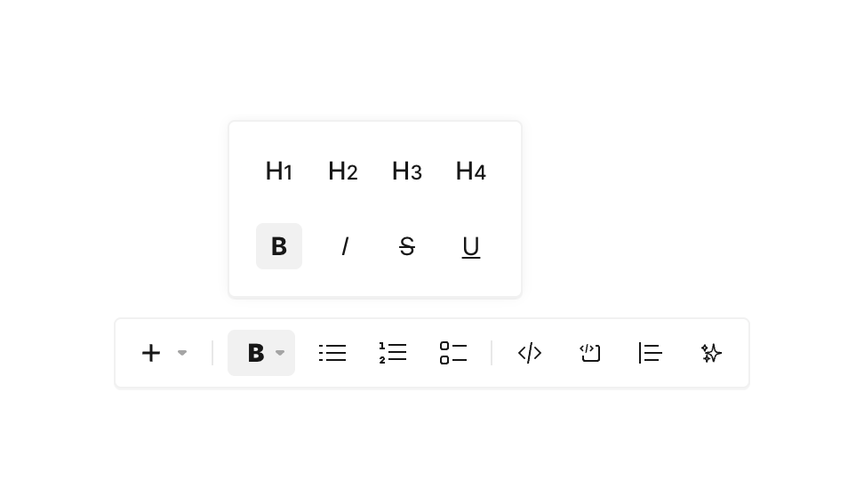Select the H4 heading option
864x504 pixels.
tap(471, 172)
